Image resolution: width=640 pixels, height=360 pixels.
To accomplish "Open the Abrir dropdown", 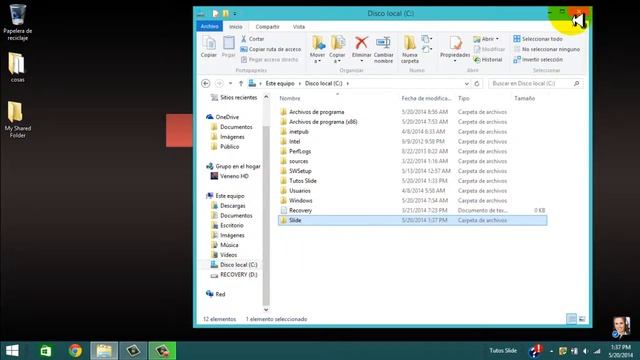I will tap(486, 39).
